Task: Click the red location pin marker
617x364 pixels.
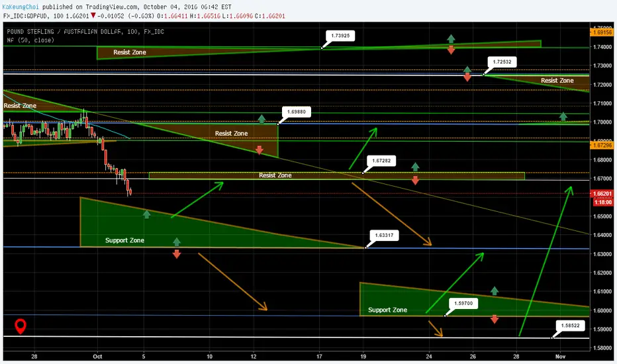Action: click(x=21, y=326)
